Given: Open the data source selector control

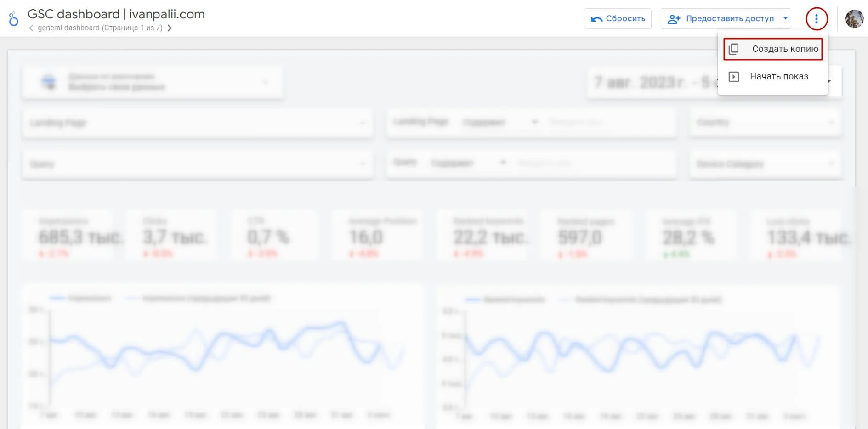Looking at the screenshot, I should point(153,82).
